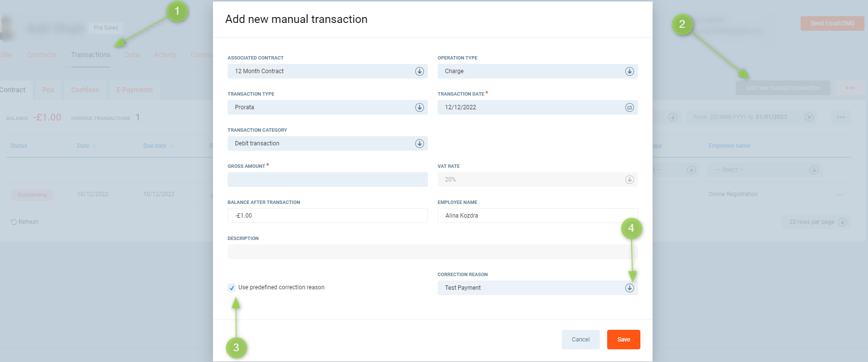Open the three-dots menu beside Add transaction
The width and height of the screenshot is (868, 362).
tap(850, 88)
